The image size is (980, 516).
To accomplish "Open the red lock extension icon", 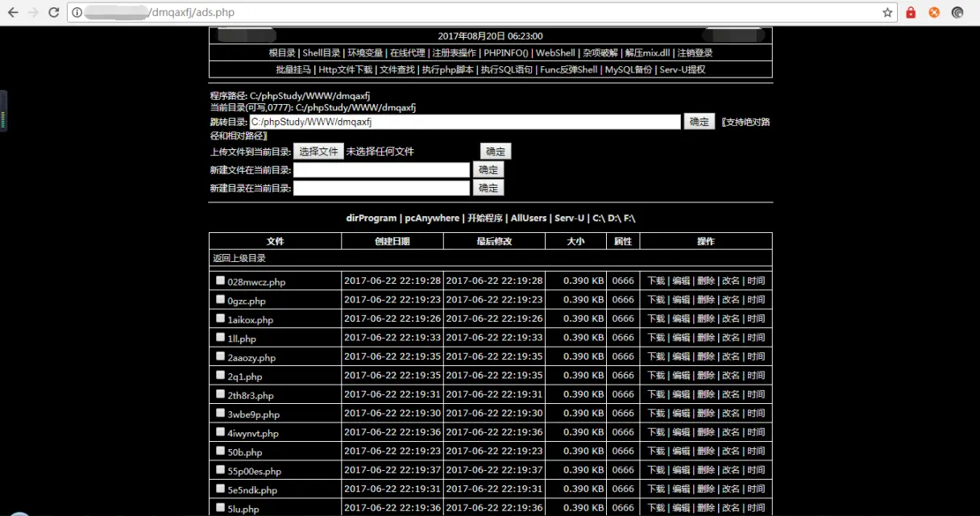I will click(x=911, y=13).
